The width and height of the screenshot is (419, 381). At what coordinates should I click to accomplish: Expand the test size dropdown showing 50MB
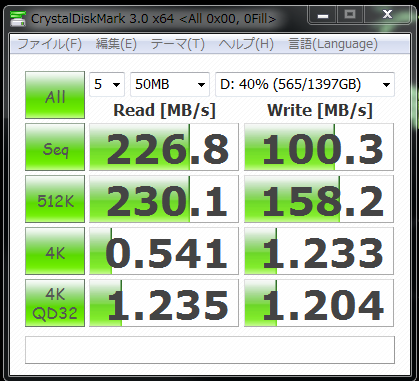coord(170,84)
